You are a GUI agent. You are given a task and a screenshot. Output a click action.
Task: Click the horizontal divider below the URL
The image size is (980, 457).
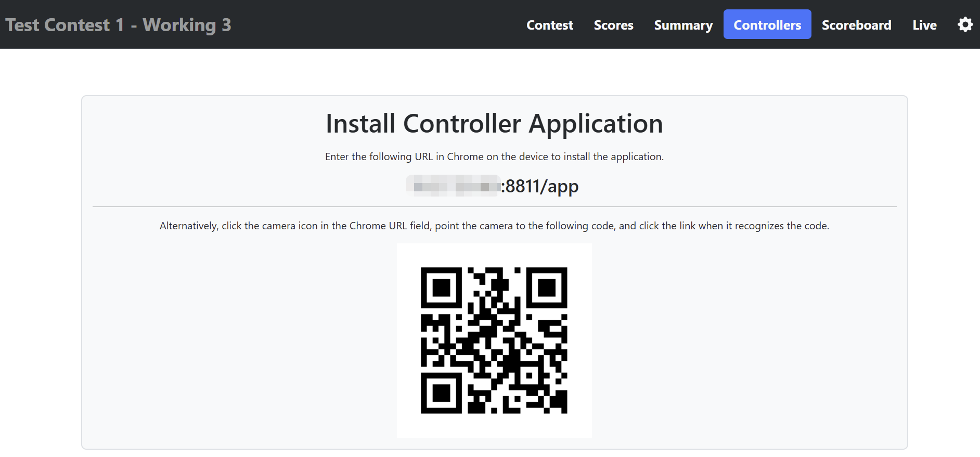494,206
